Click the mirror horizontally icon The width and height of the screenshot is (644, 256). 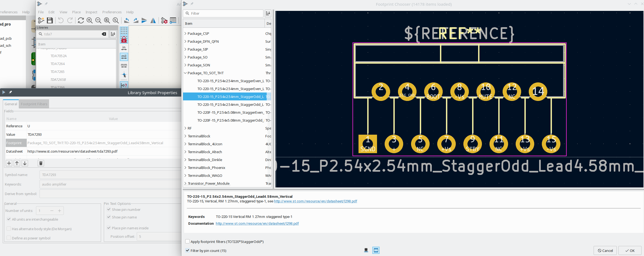[x=153, y=20]
